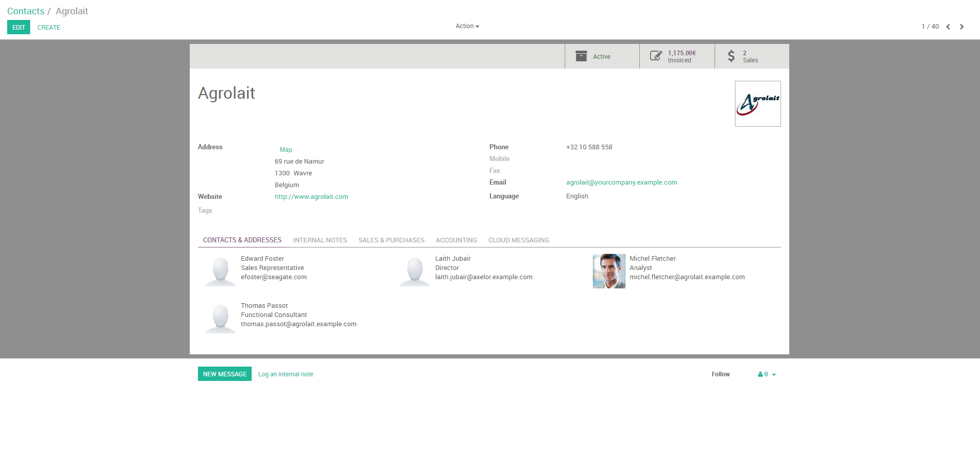Select Thomas Passot contact name
Image resolution: width=980 pixels, height=474 pixels.
click(x=264, y=306)
